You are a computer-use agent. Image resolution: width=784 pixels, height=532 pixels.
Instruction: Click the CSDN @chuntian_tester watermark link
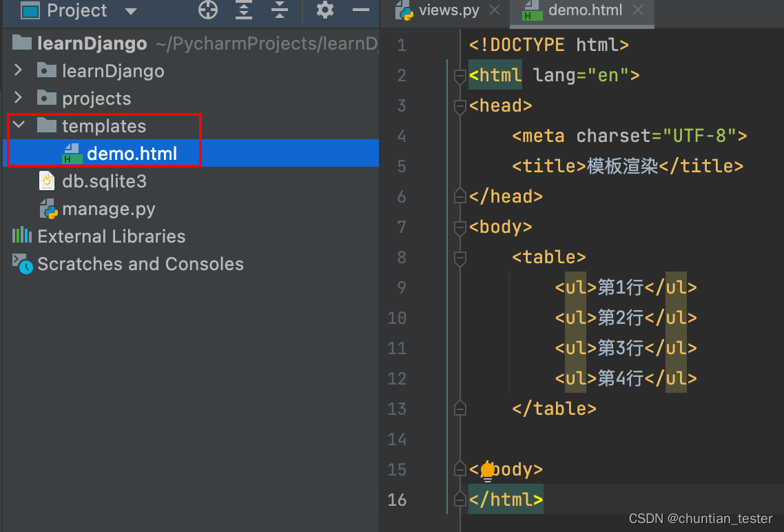click(700, 518)
